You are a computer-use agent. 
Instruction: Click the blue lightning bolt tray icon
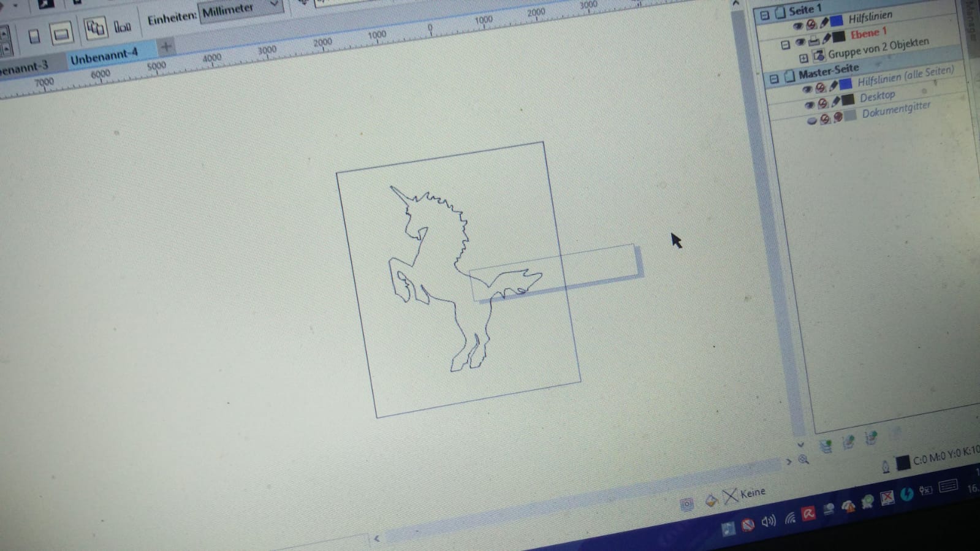[907, 493]
